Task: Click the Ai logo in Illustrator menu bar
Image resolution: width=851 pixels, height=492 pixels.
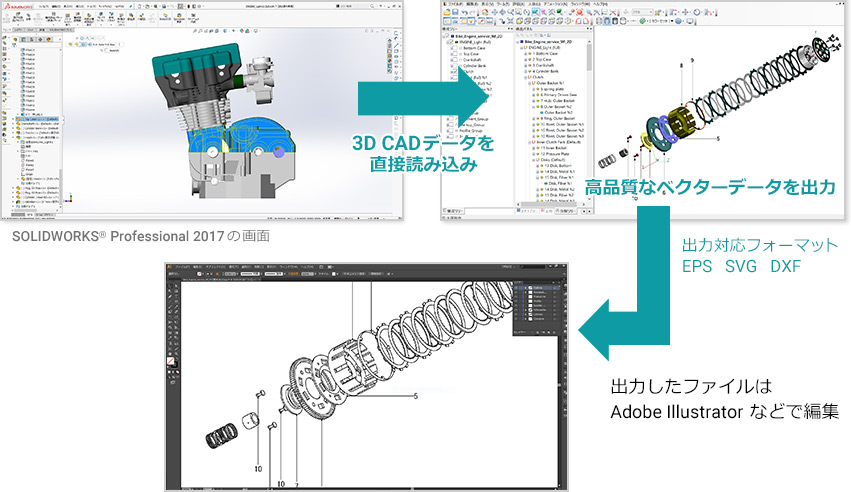Action: pos(169,267)
